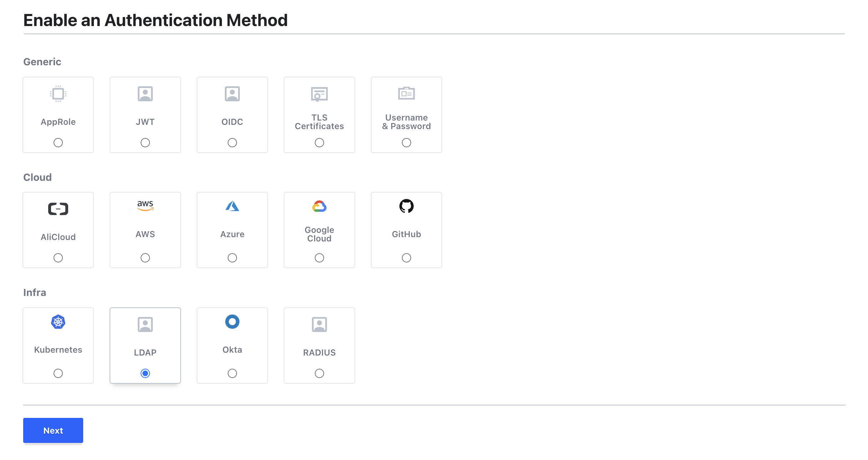Image resolution: width=868 pixels, height=460 pixels.
Task: Select the TLS Certificates radio button
Action: pos(319,143)
